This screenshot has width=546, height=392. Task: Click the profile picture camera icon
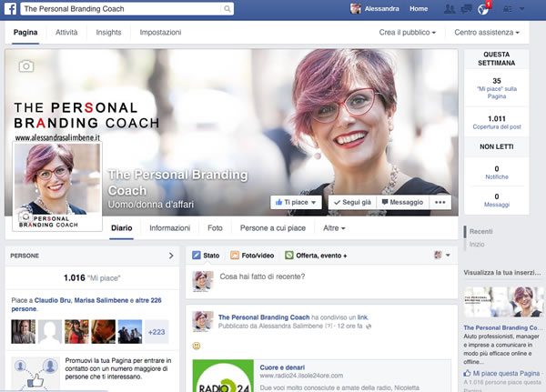click(25, 216)
